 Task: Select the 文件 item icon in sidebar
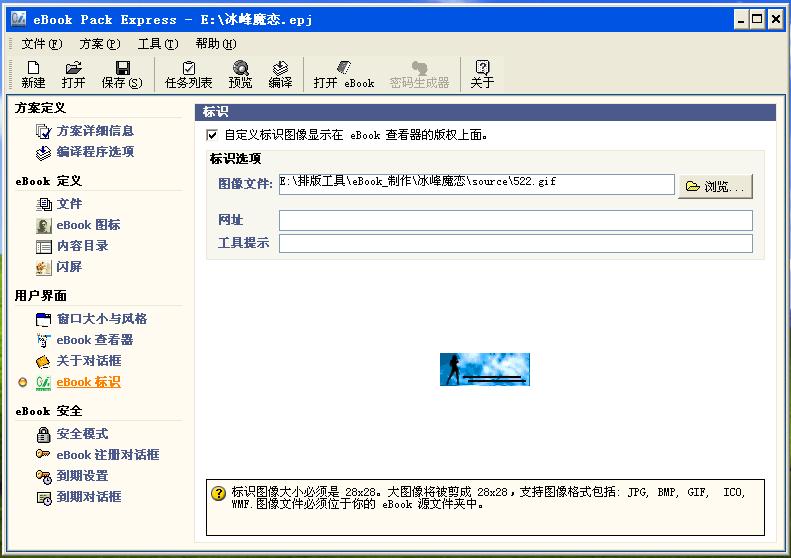44,204
